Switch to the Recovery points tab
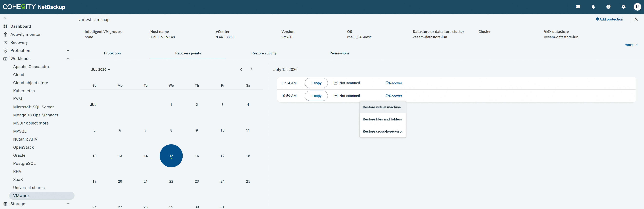644x209 pixels. pos(188,53)
